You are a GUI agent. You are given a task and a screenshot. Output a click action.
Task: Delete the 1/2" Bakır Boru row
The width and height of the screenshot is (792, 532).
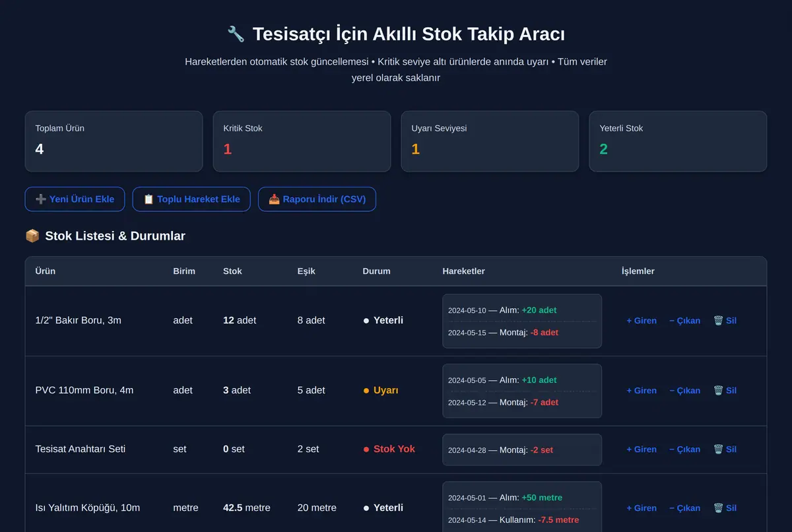(725, 321)
